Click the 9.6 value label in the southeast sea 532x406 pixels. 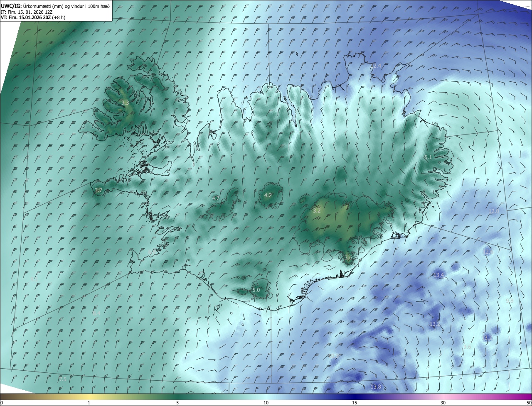(x=467, y=347)
